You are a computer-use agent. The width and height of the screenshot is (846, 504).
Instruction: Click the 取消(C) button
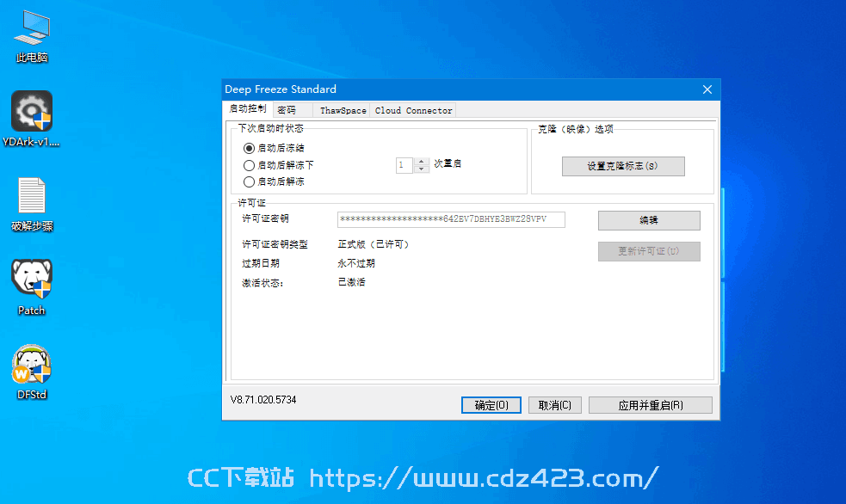(x=554, y=405)
